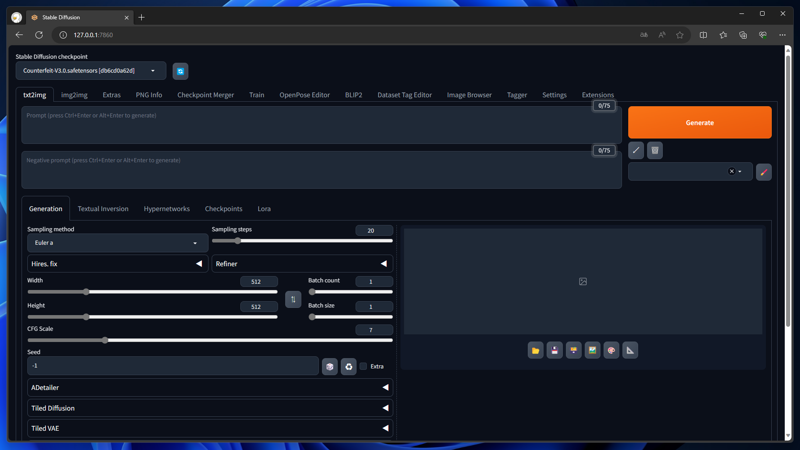Open browser collections

pyautogui.click(x=743, y=35)
